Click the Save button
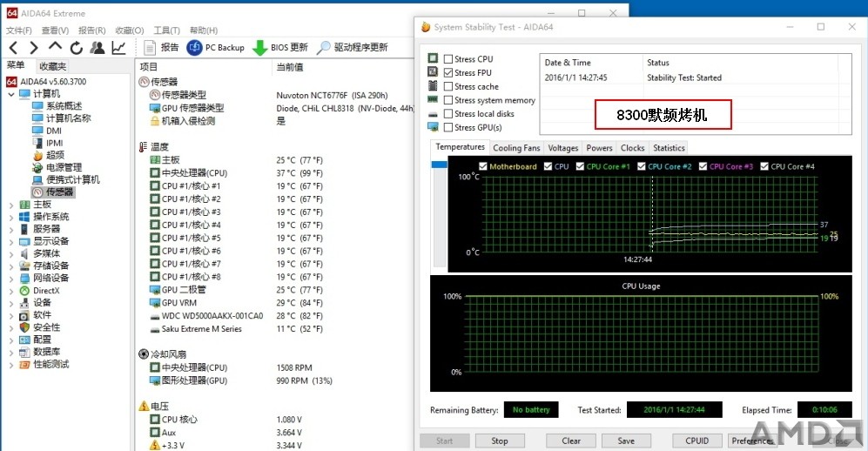This screenshot has width=868, height=451. click(x=626, y=441)
